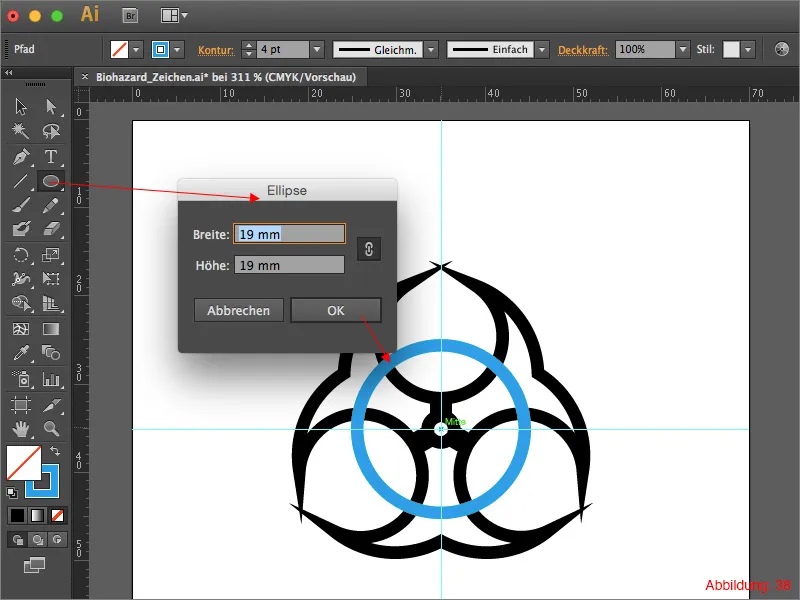This screenshot has height=600, width=800.
Task: Select the Gradient tool
Action: coord(51,329)
